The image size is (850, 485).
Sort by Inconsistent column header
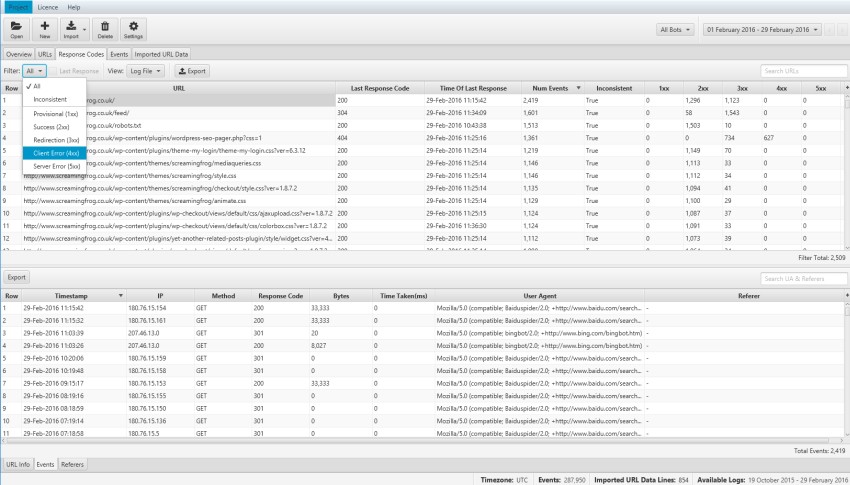[614, 88]
